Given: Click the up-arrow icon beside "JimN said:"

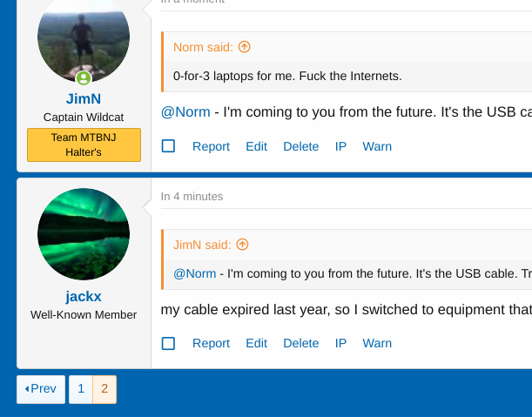Looking at the screenshot, I should coord(243,245).
